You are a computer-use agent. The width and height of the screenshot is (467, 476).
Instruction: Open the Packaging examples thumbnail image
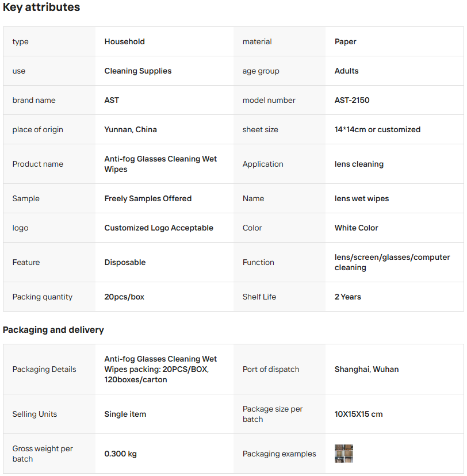pyautogui.click(x=343, y=454)
